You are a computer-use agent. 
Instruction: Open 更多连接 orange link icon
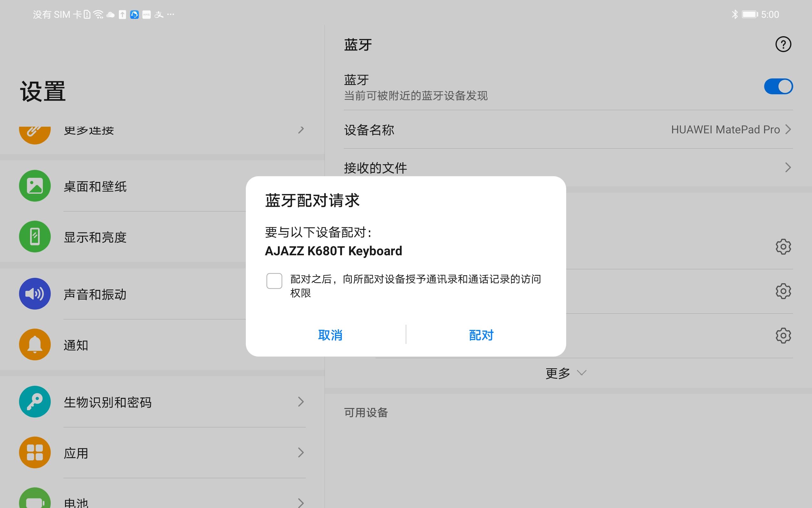(35, 135)
